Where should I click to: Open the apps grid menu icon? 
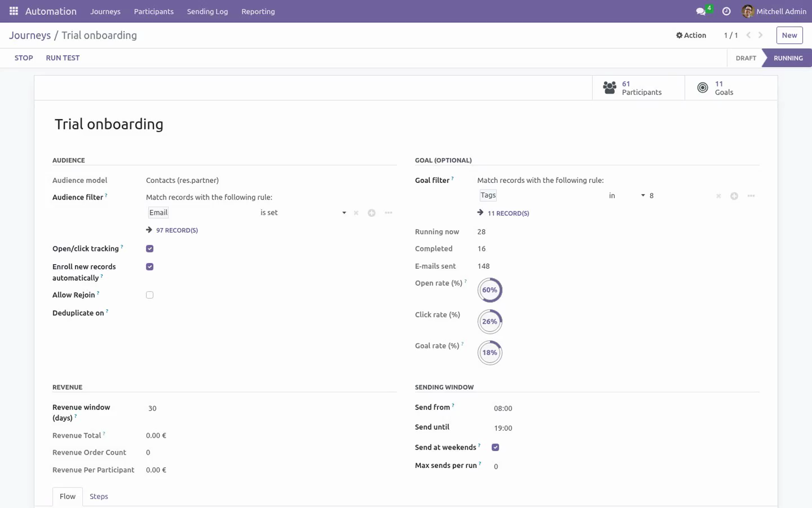[x=14, y=11]
